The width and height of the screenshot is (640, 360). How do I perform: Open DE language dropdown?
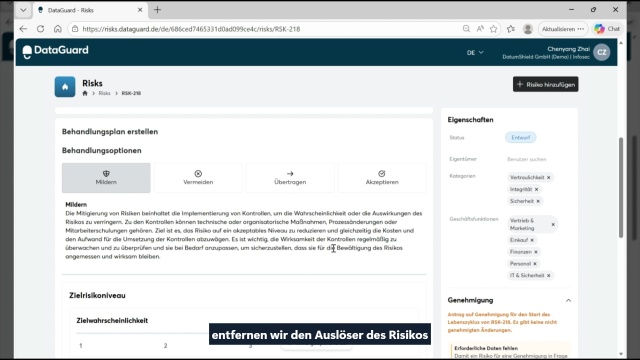pyautogui.click(x=475, y=53)
